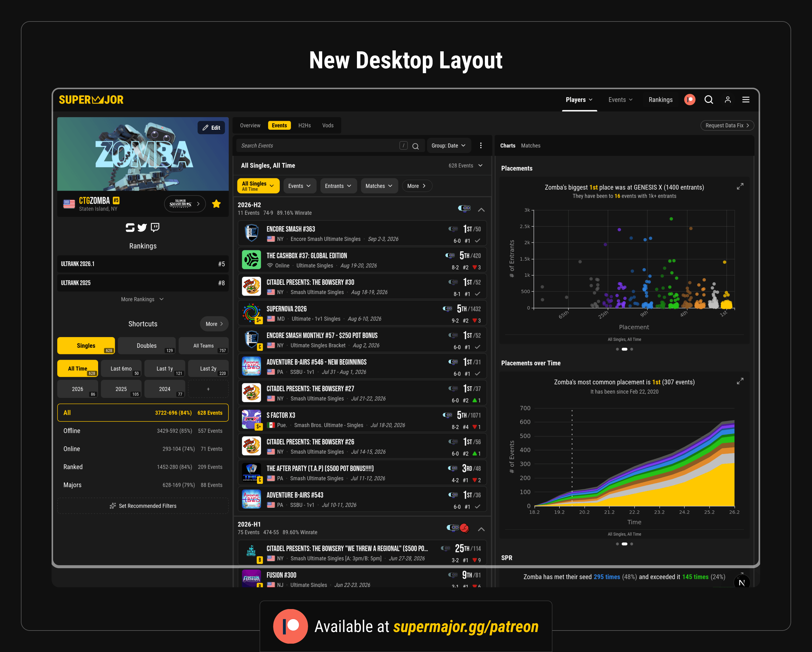Open the Group: Date dropdown
Image resolution: width=812 pixels, height=652 pixels.
[x=448, y=146]
